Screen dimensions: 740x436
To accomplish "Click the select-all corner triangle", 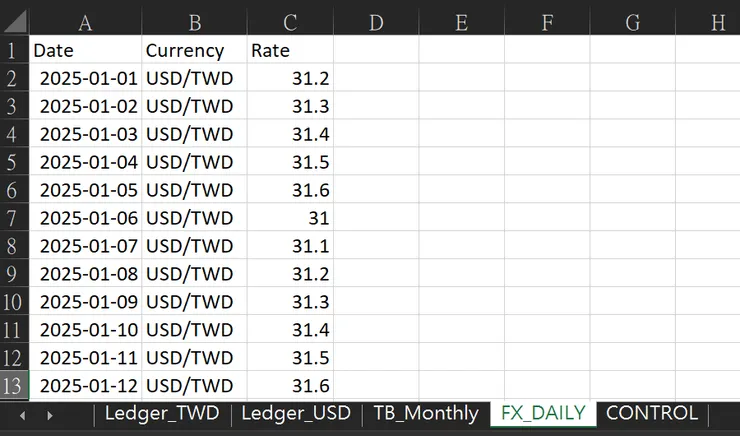I will [x=15, y=22].
